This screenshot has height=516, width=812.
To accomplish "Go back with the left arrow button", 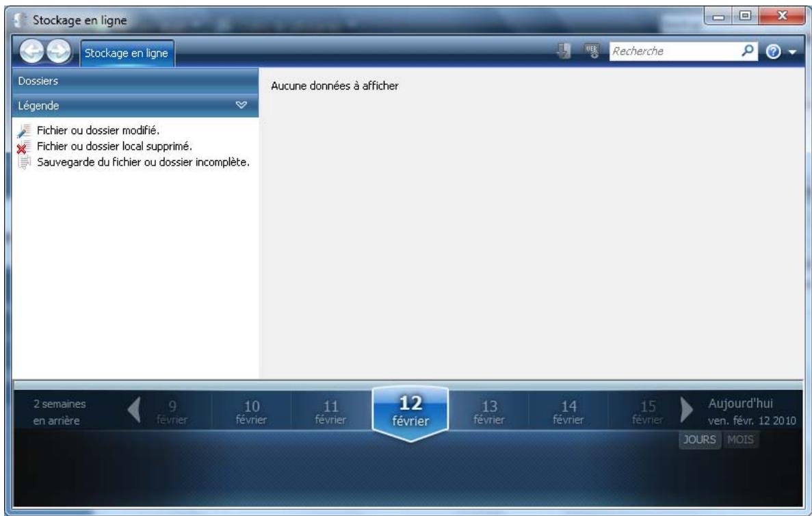I will tap(32, 52).
